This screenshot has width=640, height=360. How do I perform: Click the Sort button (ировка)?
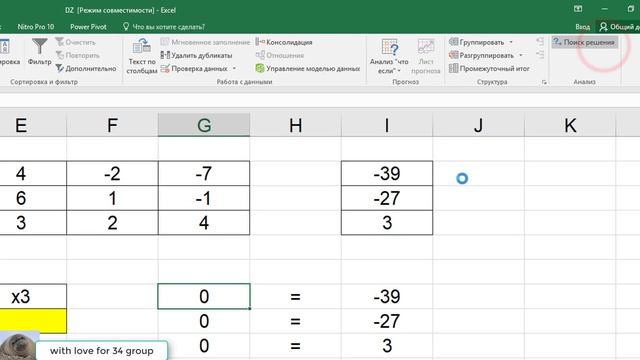click(9, 52)
